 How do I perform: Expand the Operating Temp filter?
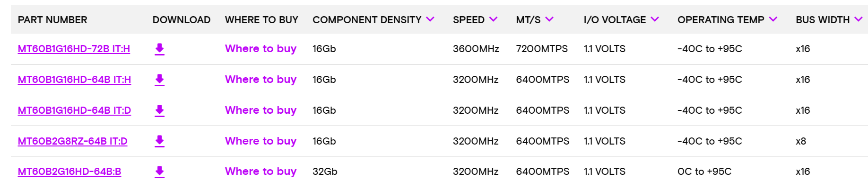pyautogui.click(x=773, y=19)
